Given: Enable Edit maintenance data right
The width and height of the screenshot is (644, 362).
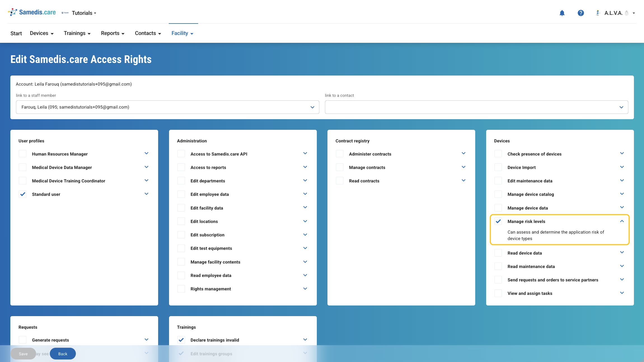Looking at the screenshot, I should click(498, 180).
